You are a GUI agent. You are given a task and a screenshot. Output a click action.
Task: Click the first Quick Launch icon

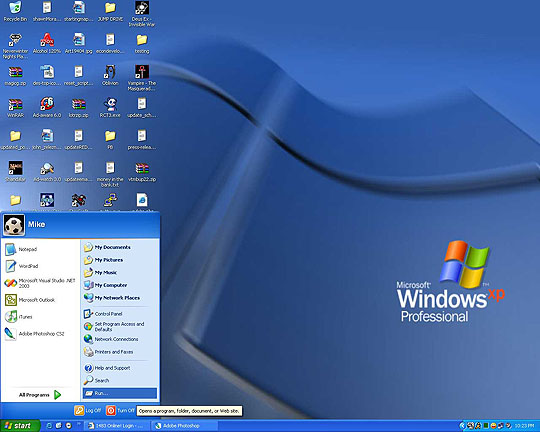[49, 426]
